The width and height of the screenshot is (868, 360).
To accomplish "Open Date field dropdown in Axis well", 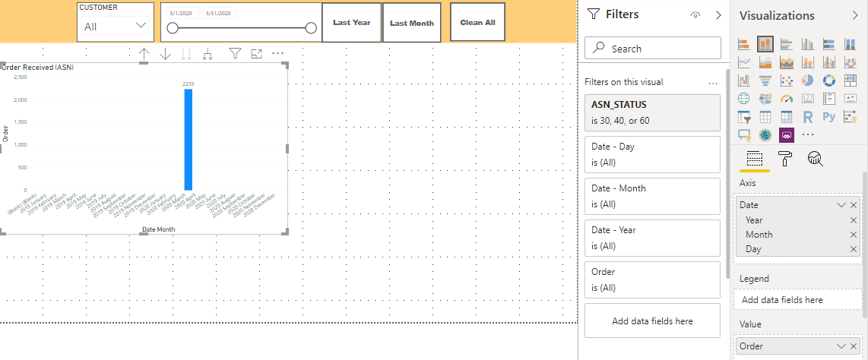I will (841, 205).
